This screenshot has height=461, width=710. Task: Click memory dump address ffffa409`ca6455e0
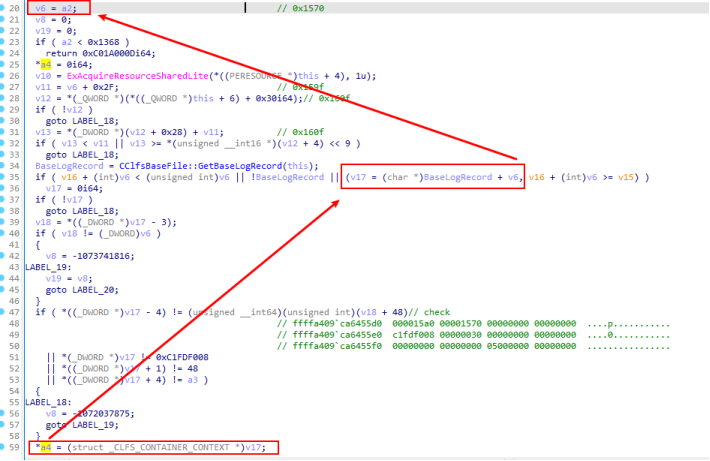(337, 335)
